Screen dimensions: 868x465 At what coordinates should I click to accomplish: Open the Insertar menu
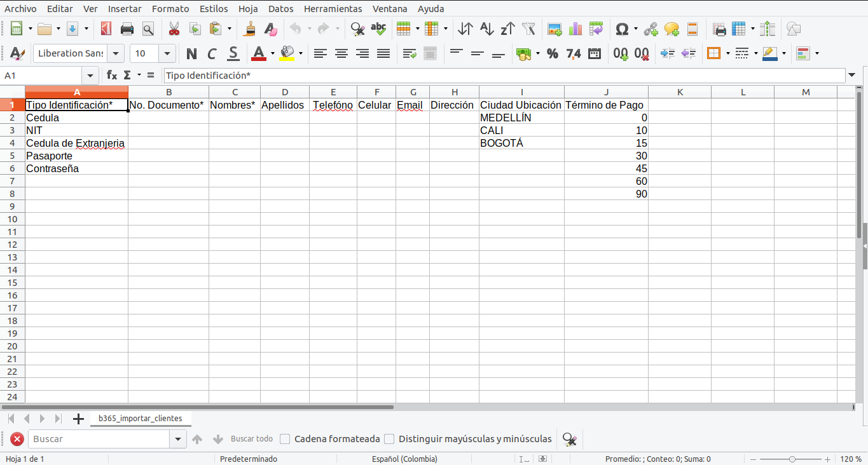tap(125, 9)
